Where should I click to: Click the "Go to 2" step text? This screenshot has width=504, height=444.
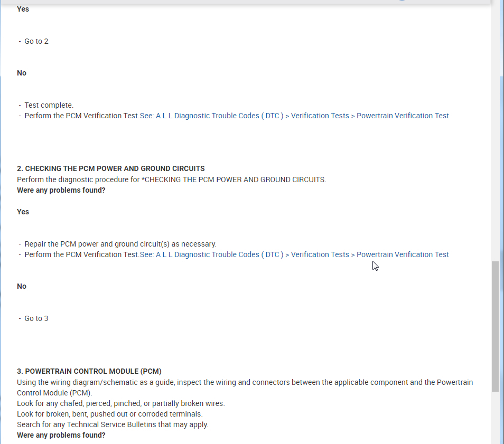[x=36, y=41]
